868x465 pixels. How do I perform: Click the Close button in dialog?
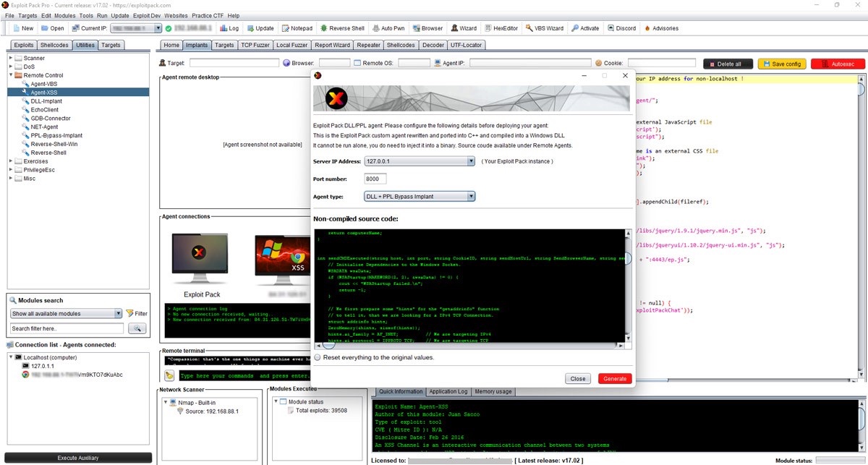pyautogui.click(x=578, y=378)
